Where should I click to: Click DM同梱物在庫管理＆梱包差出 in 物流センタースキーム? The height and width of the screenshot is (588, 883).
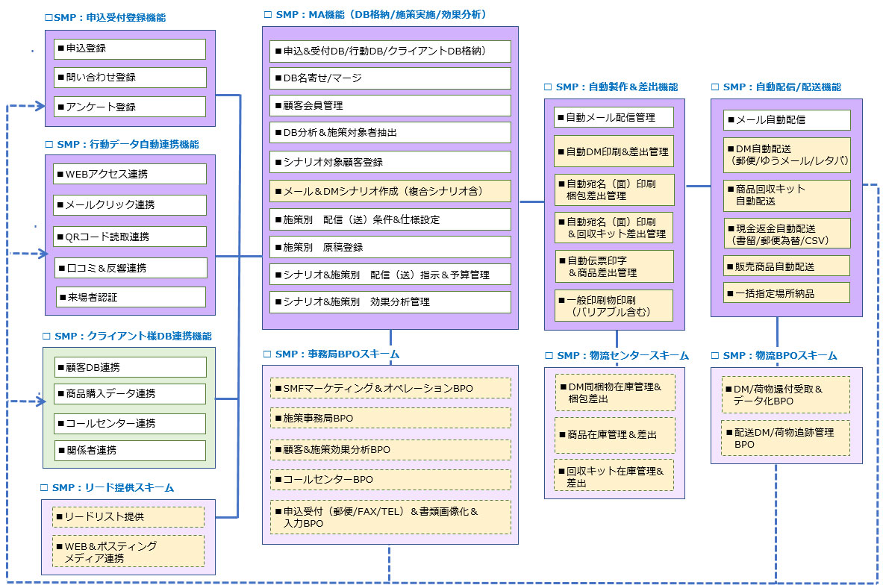point(614,394)
